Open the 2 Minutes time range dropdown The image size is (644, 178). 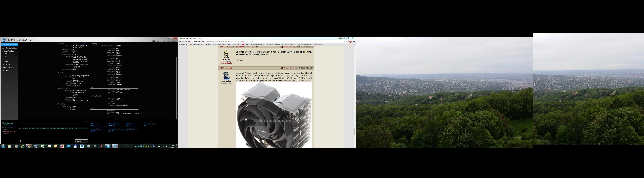82,141
